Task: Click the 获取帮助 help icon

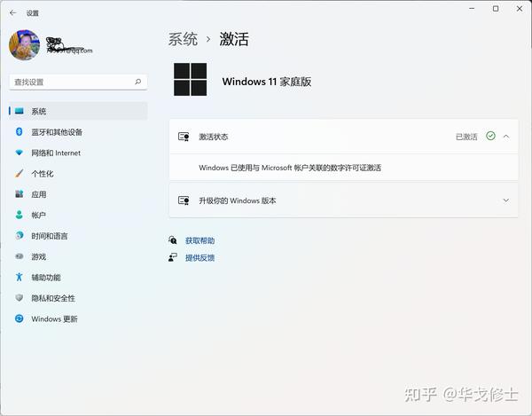Action: (173, 240)
